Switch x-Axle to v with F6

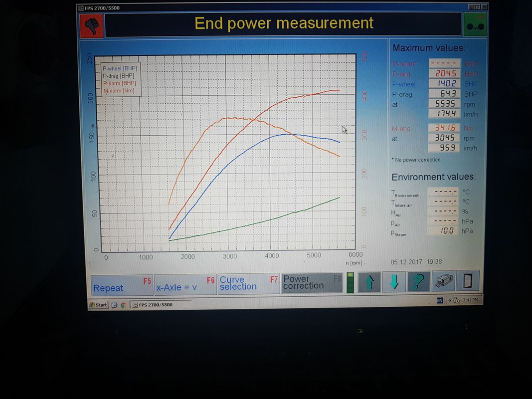pyautogui.click(x=185, y=284)
